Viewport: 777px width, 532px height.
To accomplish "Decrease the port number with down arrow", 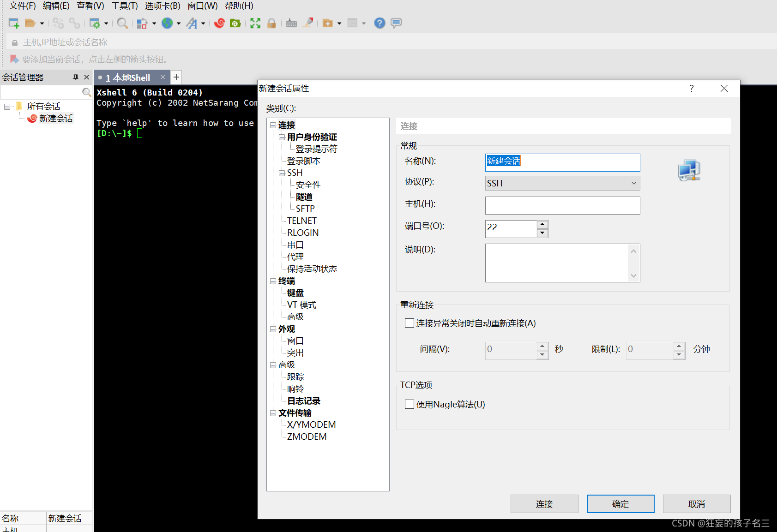I will point(542,233).
